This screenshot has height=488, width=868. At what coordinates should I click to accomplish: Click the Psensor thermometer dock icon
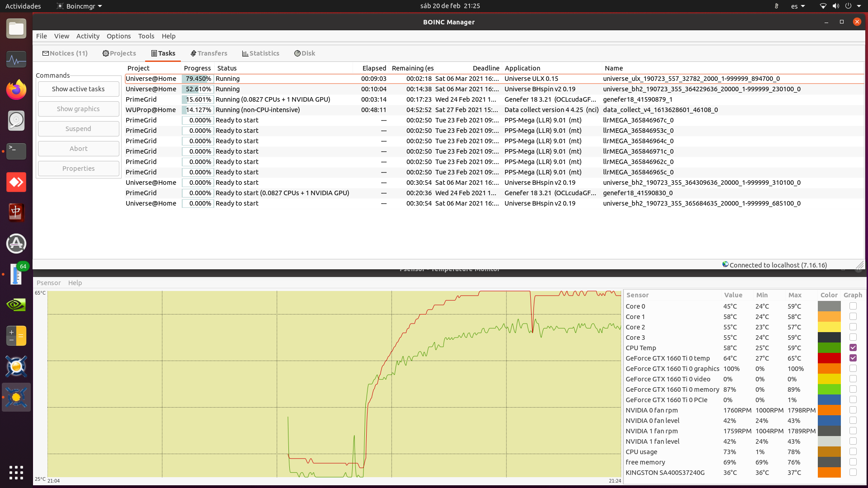pyautogui.click(x=16, y=274)
